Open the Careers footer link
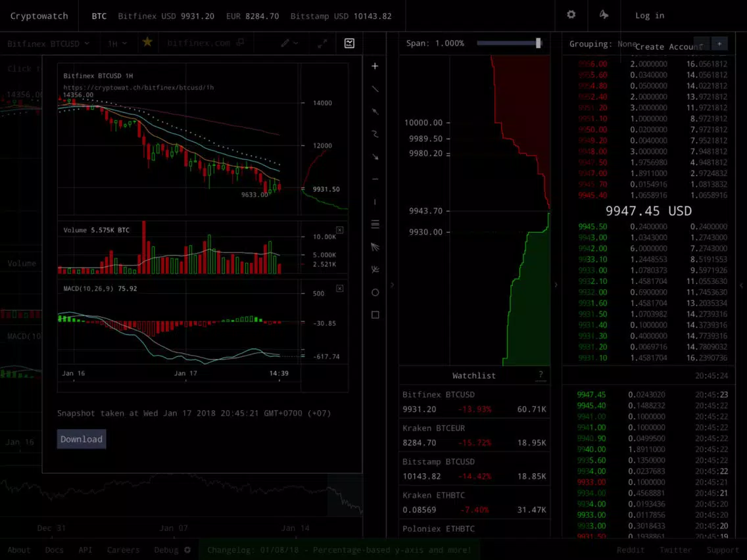This screenshot has height=560, width=747. tap(124, 550)
